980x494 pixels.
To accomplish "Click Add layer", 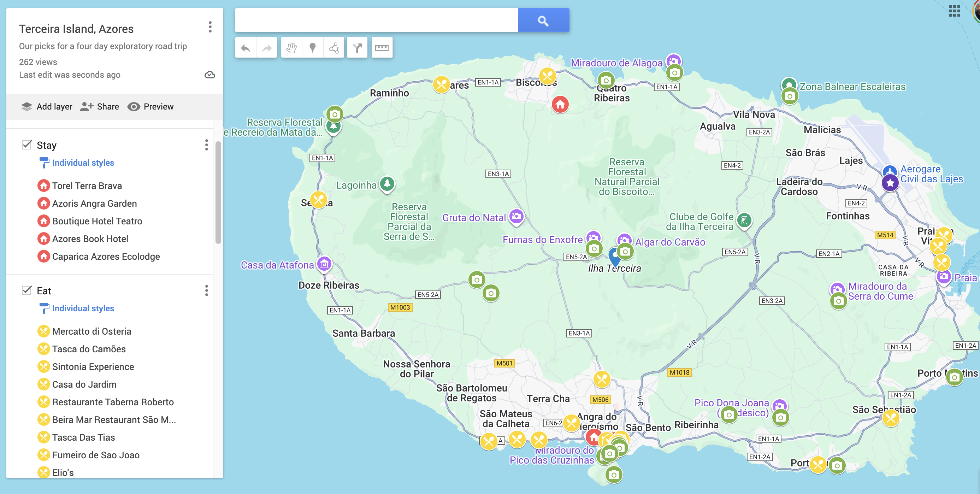I will coord(47,107).
